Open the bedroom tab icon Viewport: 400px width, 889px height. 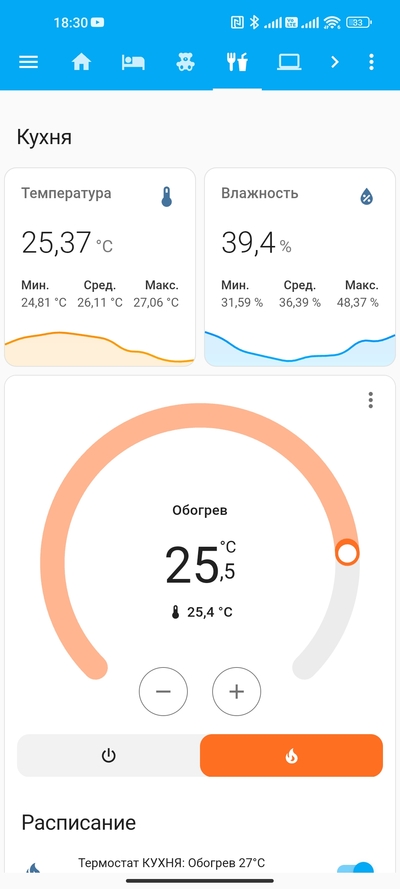133,62
